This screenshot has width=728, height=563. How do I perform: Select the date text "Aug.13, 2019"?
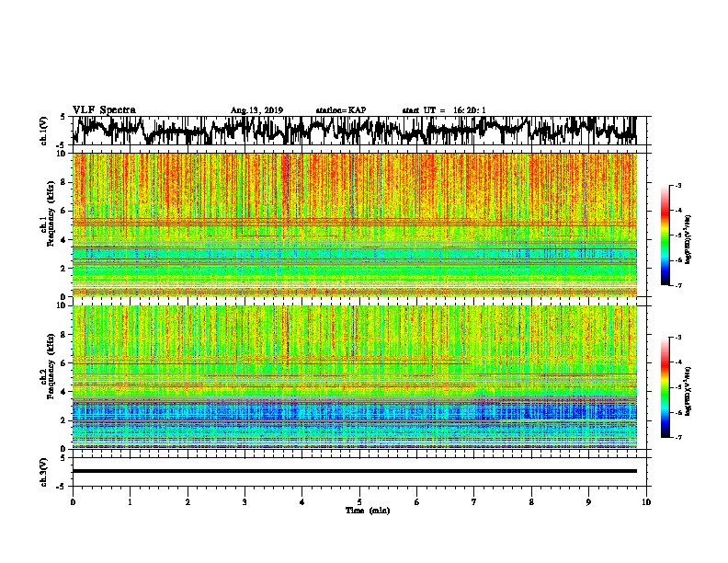pyautogui.click(x=256, y=110)
